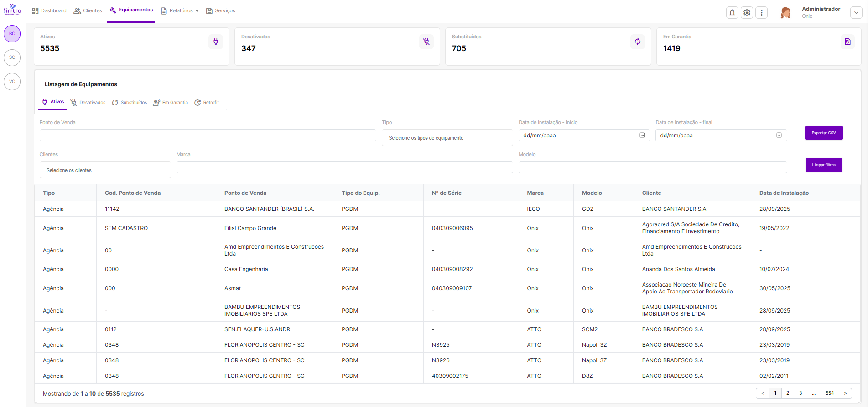Switch to the Desativados tab
Viewport: 868px width, 407px height.
click(x=88, y=103)
